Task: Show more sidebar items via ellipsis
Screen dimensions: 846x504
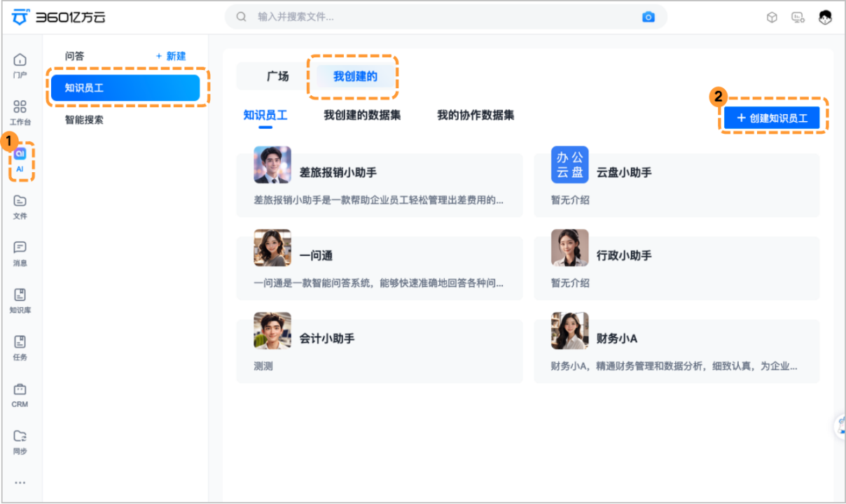Action: pos(20,482)
